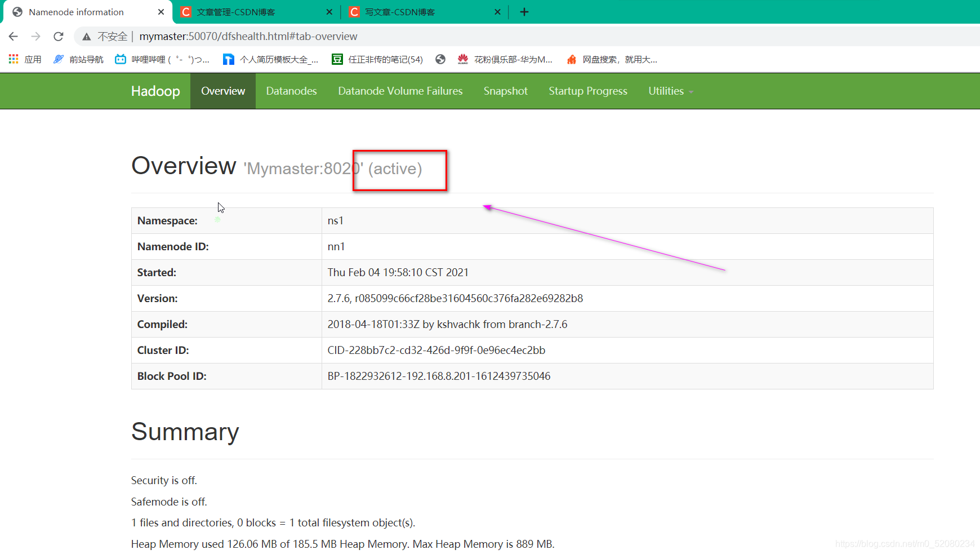Click the files and directories count line
Screen dimensions: 980x554
point(273,523)
